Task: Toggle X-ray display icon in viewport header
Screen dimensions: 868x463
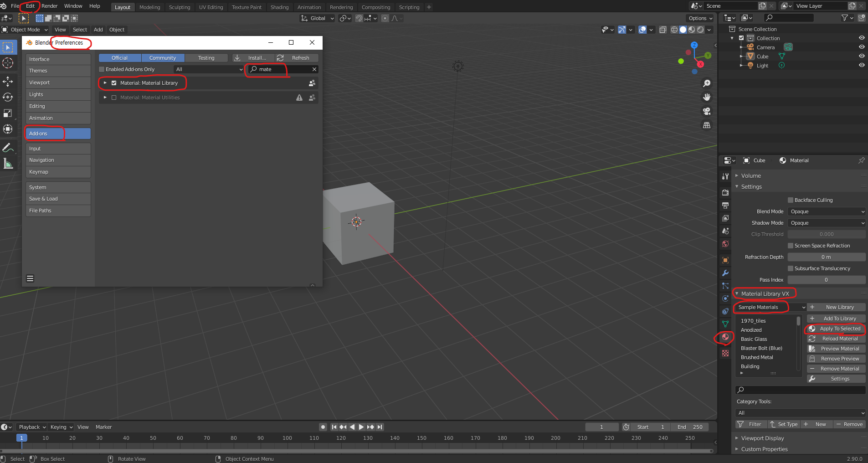Action: [x=663, y=30]
